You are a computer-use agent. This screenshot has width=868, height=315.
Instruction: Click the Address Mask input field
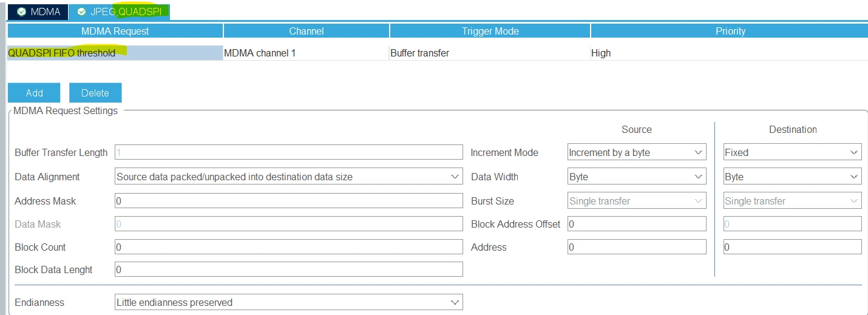[x=289, y=201]
